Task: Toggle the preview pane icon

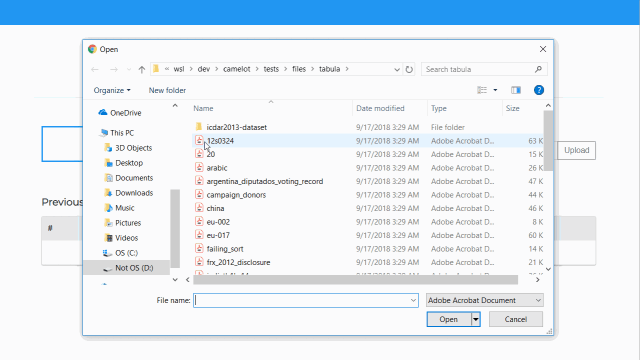Action: (x=516, y=90)
